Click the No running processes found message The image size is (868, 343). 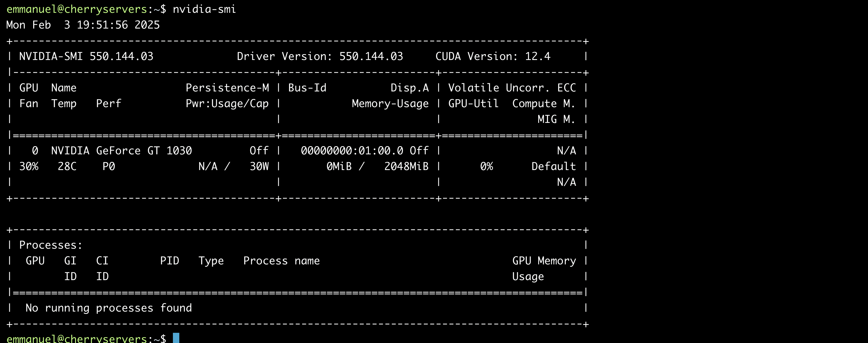pyautogui.click(x=109, y=308)
